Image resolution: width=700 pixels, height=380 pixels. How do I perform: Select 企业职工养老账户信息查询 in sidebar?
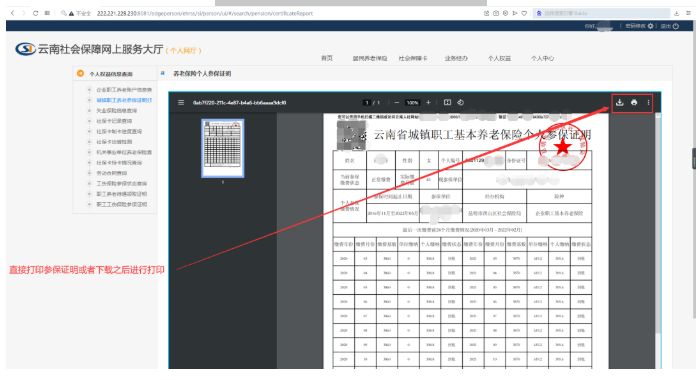click(124, 90)
